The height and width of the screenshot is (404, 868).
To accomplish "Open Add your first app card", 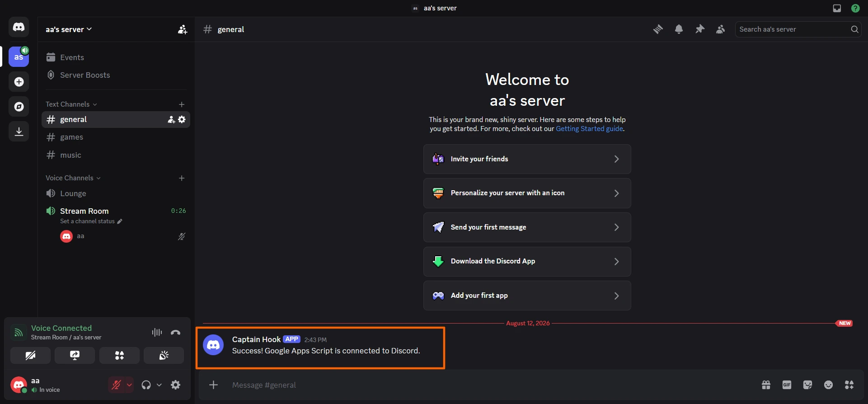I will click(x=527, y=296).
